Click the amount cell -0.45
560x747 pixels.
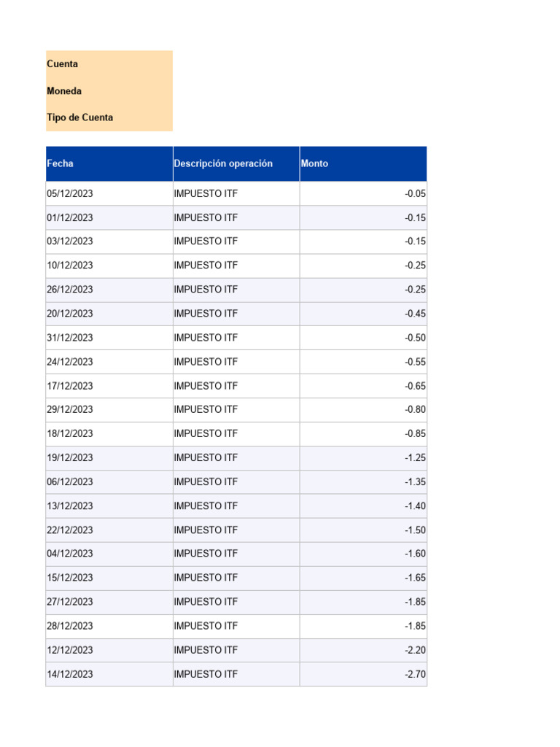[415, 314]
